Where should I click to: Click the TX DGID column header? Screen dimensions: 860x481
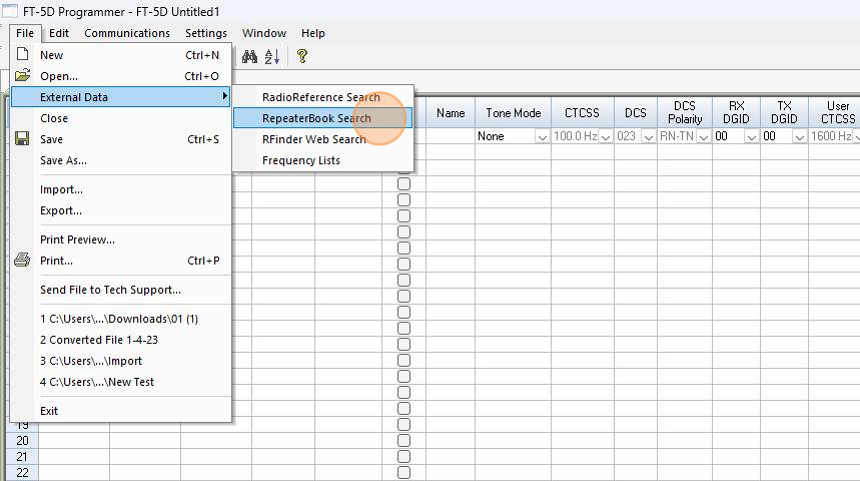click(784, 113)
